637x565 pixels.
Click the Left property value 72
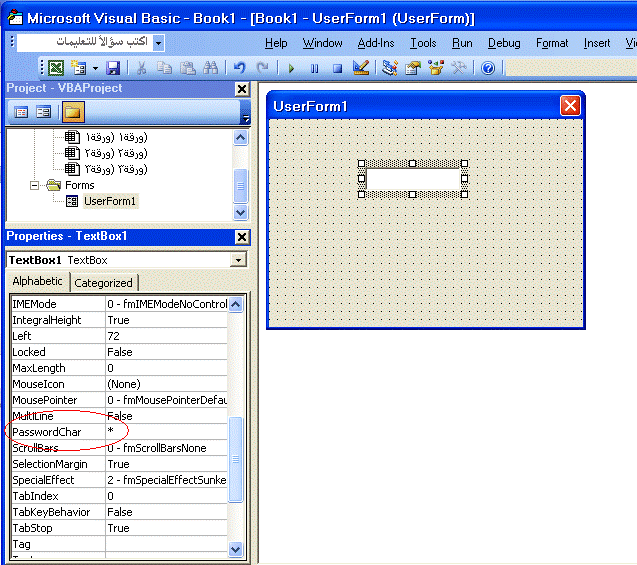(x=166, y=336)
